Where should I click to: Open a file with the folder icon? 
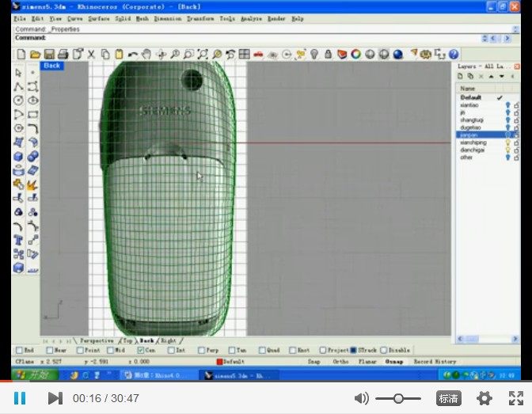[x=35, y=55]
